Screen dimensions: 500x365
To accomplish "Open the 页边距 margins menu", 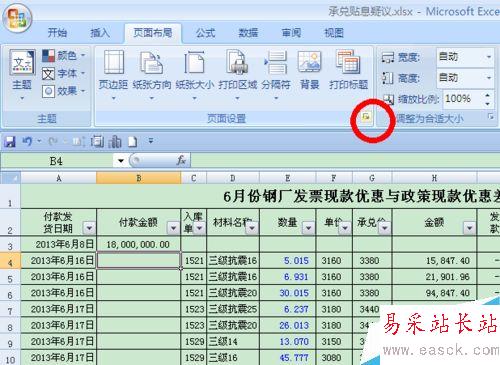I will [113, 75].
